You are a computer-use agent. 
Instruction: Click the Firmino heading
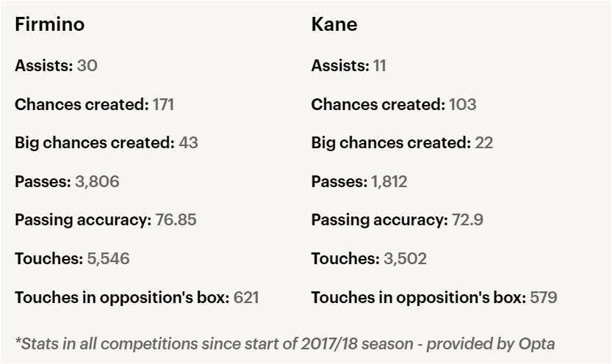(x=49, y=24)
